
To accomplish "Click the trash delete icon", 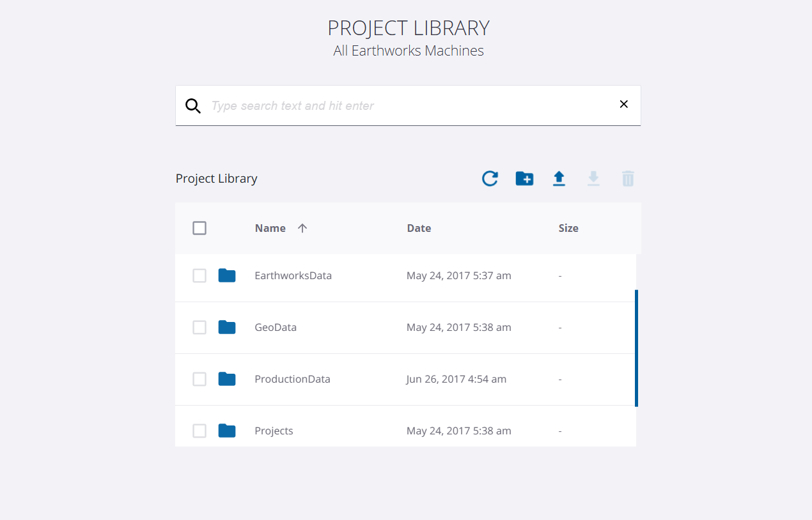I will click(x=628, y=179).
